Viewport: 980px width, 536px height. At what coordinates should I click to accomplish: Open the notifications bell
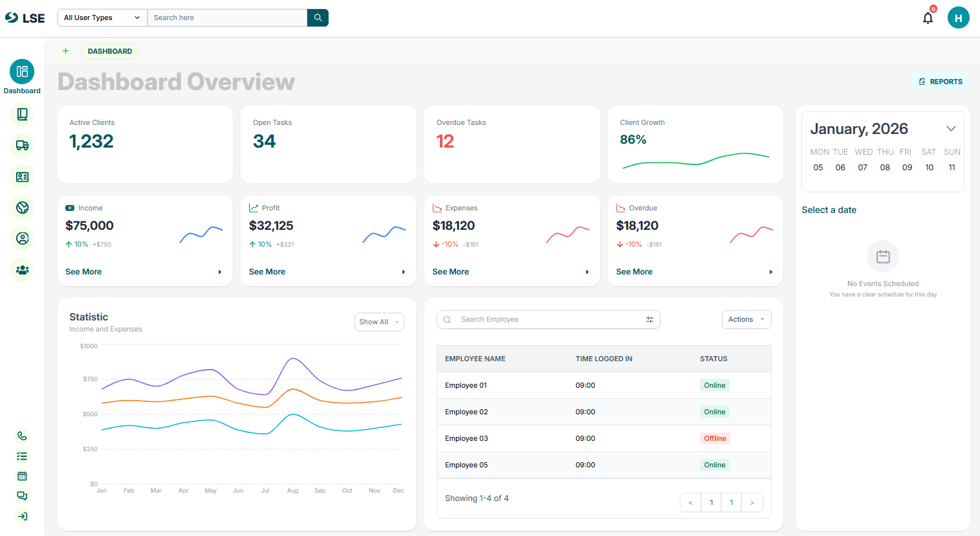pos(928,17)
